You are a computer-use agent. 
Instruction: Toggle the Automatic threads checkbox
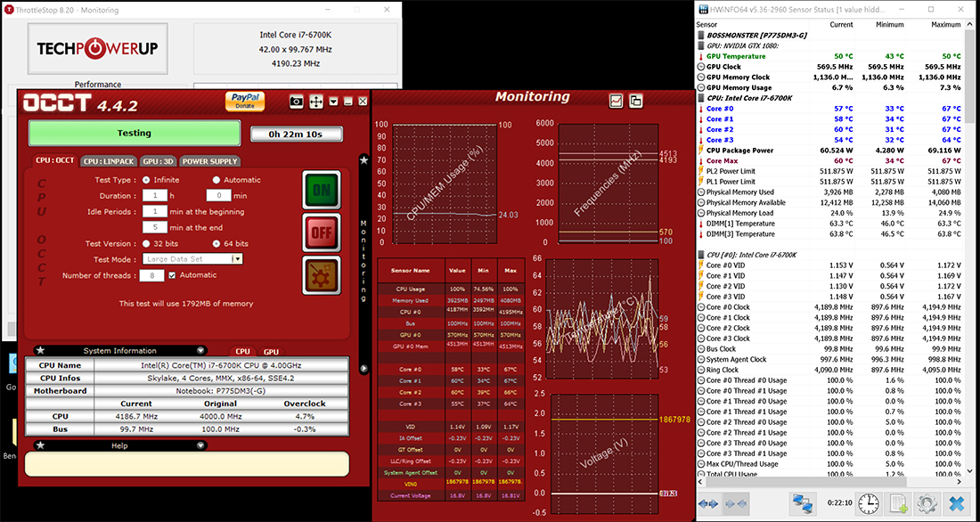pos(172,275)
